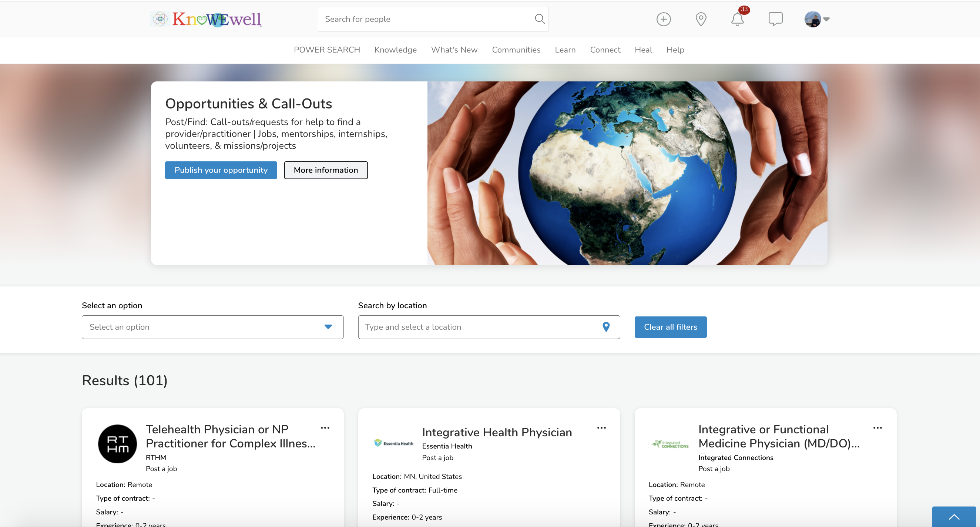Click Integrated Connections company name text
Screen dimensions: 980x527
[736, 457]
